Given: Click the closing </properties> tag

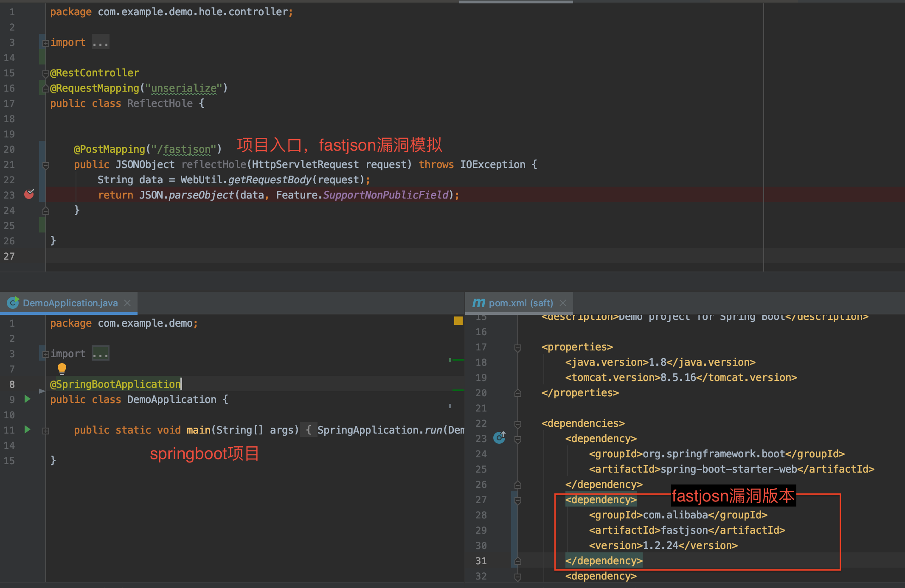Looking at the screenshot, I should pyautogui.click(x=580, y=392).
